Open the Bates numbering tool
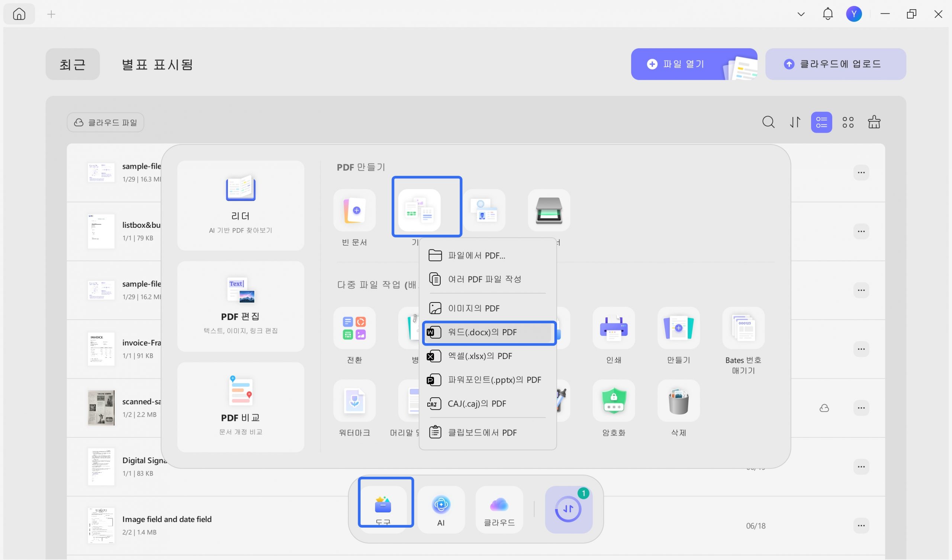Viewport: 952px width, 560px height. pos(743,328)
